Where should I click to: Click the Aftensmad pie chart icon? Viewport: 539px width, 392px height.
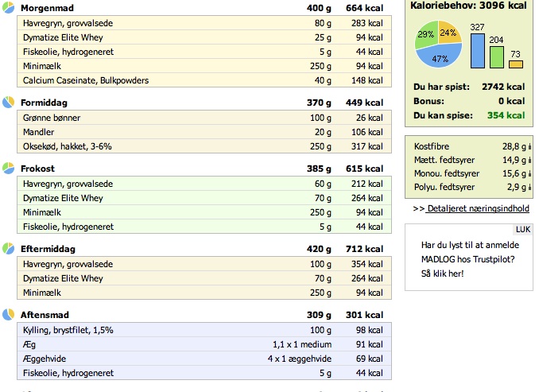[8, 315]
